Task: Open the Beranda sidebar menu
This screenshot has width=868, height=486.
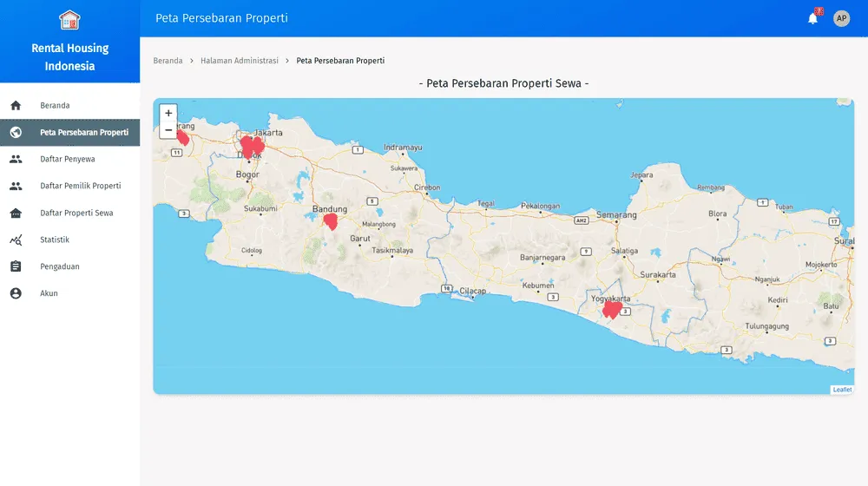Action: coord(69,105)
